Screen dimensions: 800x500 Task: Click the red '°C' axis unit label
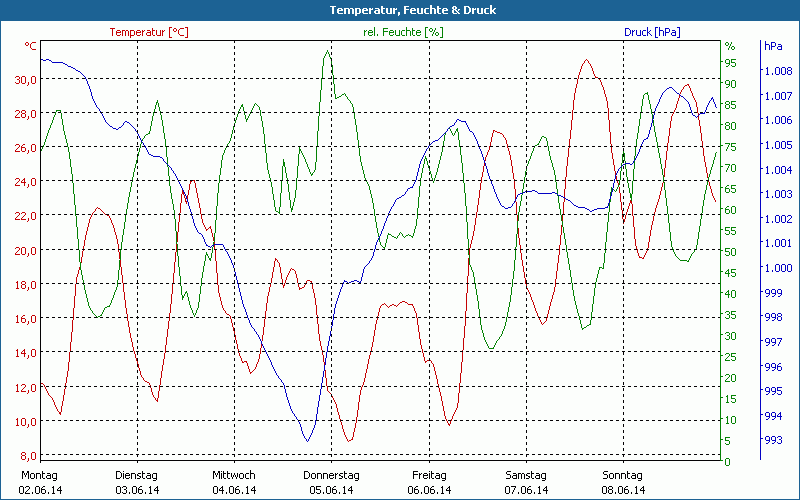(x=30, y=46)
